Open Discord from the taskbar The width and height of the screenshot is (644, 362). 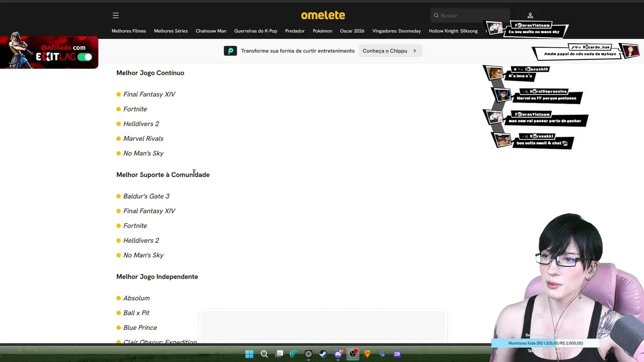(x=338, y=354)
